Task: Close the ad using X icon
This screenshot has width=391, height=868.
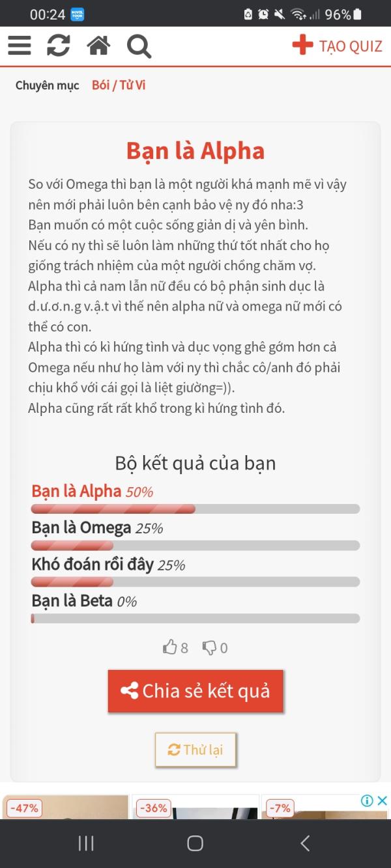Action: tap(383, 801)
